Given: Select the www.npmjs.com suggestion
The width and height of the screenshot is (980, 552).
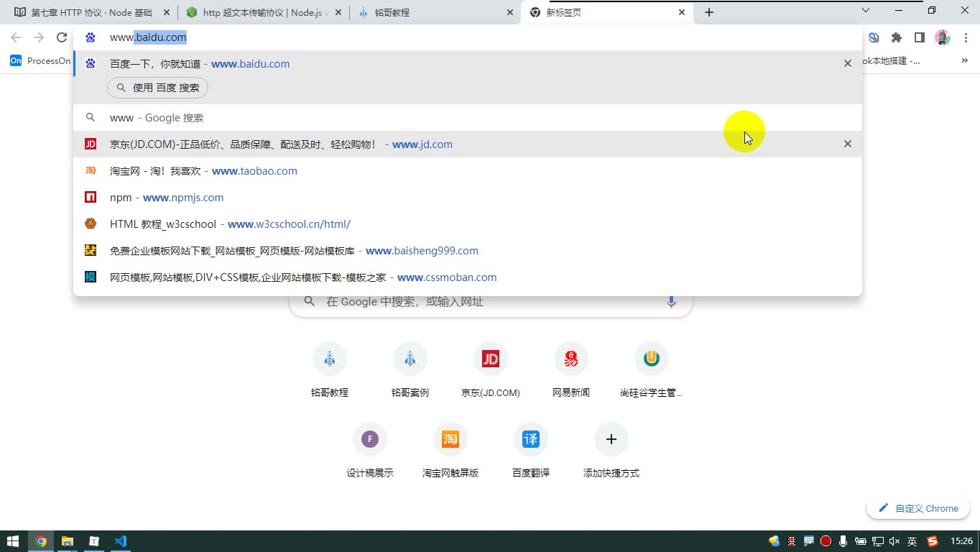Looking at the screenshot, I should [468, 198].
